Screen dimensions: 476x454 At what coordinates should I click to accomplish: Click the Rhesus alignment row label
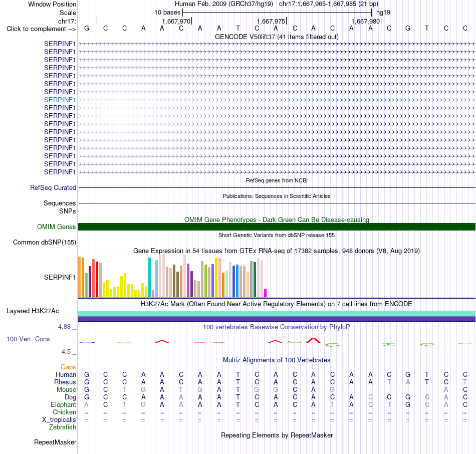click(x=65, y=382)
